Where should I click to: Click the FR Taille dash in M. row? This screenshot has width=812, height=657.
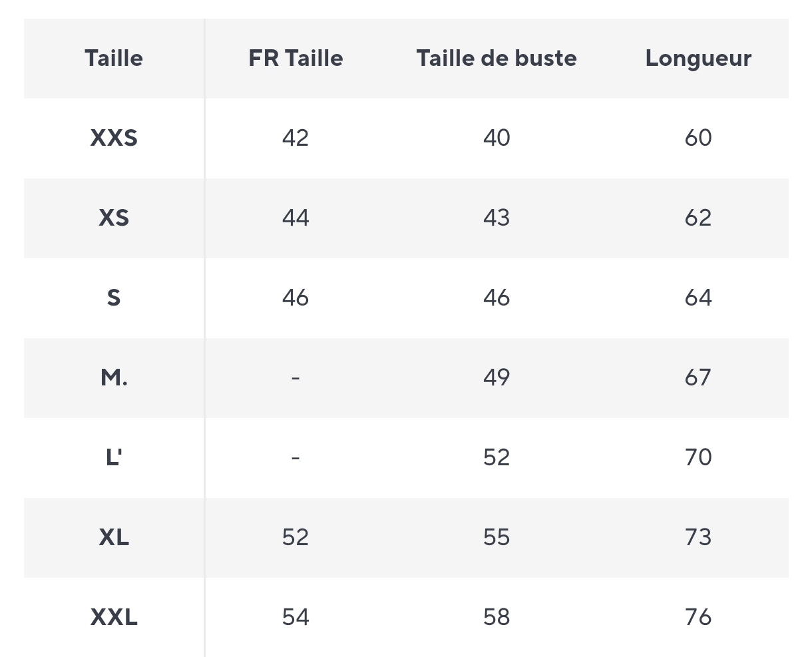click(296, 377)
